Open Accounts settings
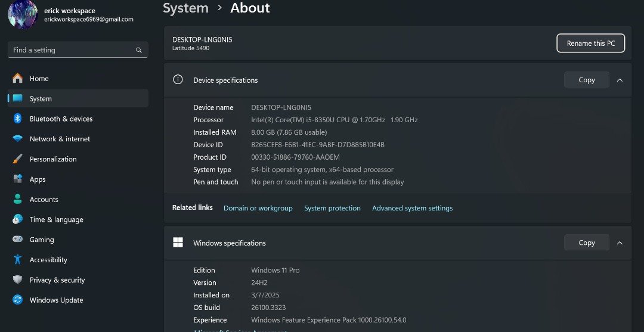Viewport: 644px width, 332px height. click(x=78, y=199)
